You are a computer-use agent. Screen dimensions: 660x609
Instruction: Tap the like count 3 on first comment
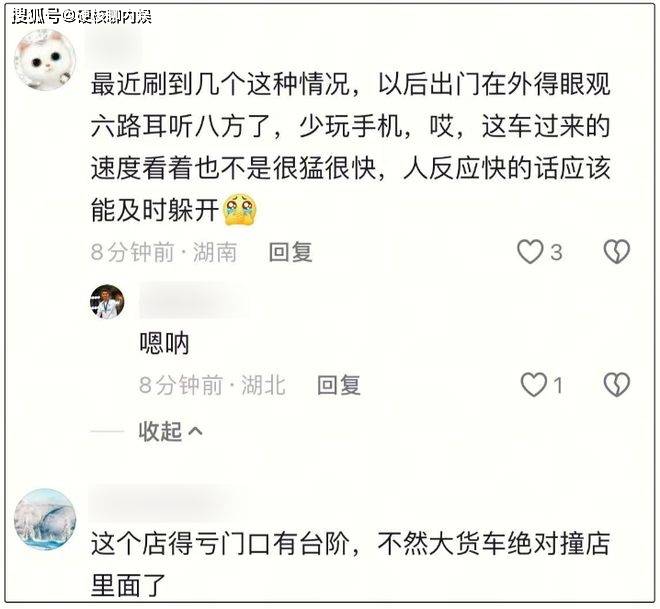556,253
